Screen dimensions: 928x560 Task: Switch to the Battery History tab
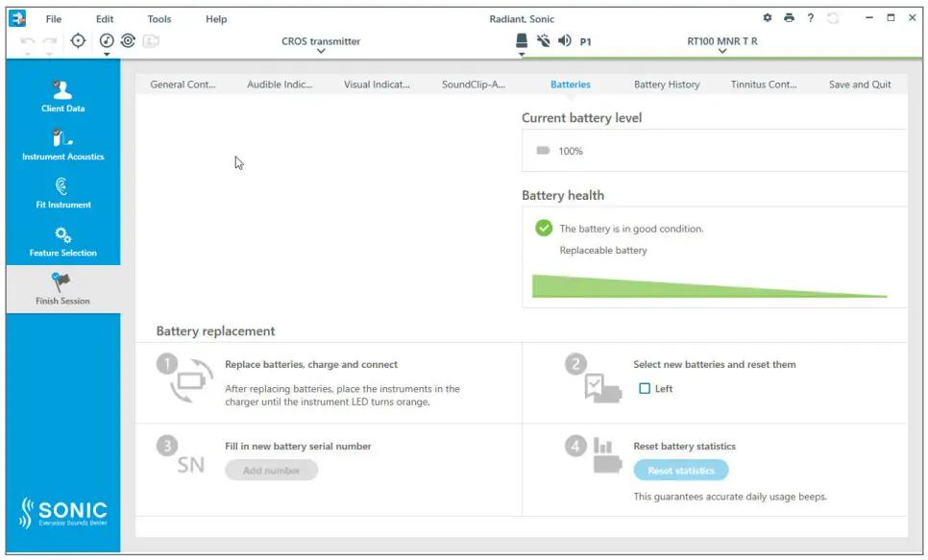click(667, 85)
